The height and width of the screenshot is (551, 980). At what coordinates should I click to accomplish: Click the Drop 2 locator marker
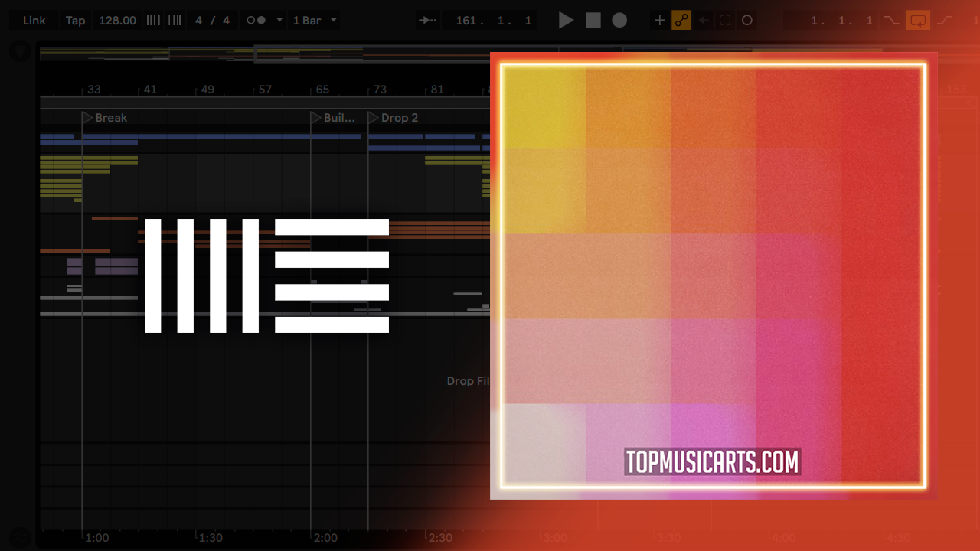(x=374, y=118)
